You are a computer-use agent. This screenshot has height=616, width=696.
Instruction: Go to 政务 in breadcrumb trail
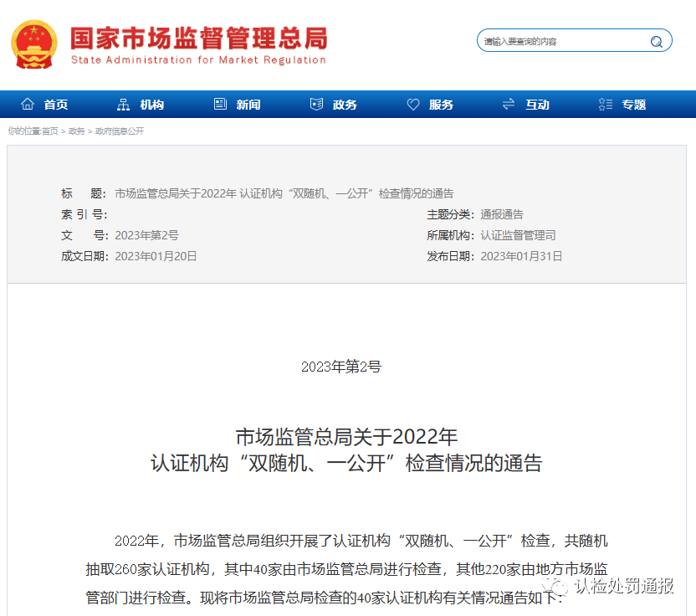point(77,131)
